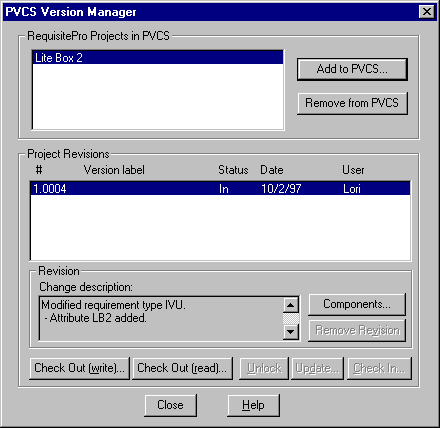Screen dimensions: 440x428
Task: Click the Version label column header
Action: pyautogui.click(x=114, y=170)
